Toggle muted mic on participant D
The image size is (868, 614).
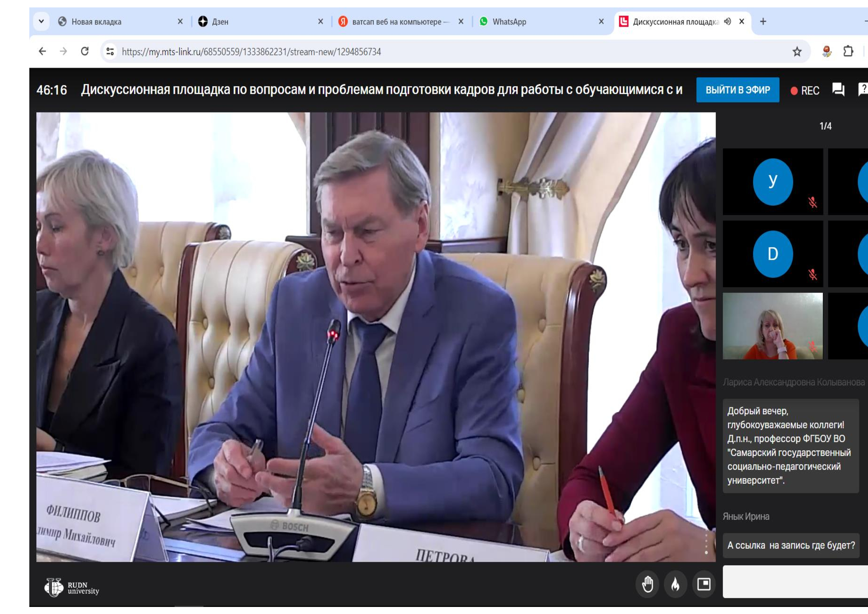(812, 274)
